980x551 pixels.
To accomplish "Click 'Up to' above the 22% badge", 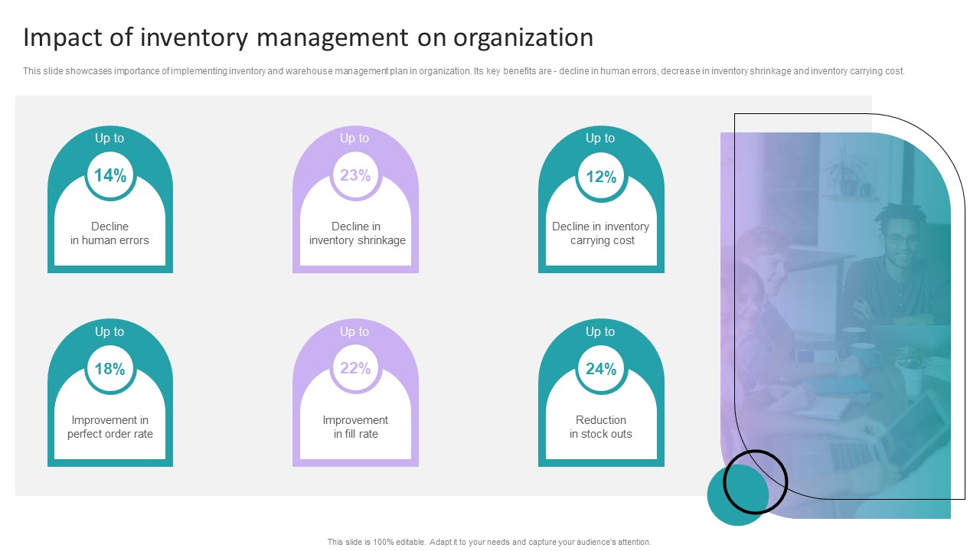I will click(x=354, y=332).
